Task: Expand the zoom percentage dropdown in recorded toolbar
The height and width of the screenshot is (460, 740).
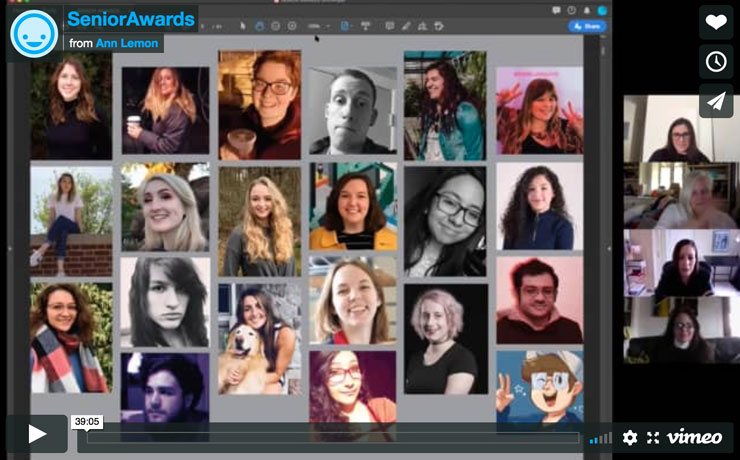Action: pyautogui.click(x=317, y=25)
